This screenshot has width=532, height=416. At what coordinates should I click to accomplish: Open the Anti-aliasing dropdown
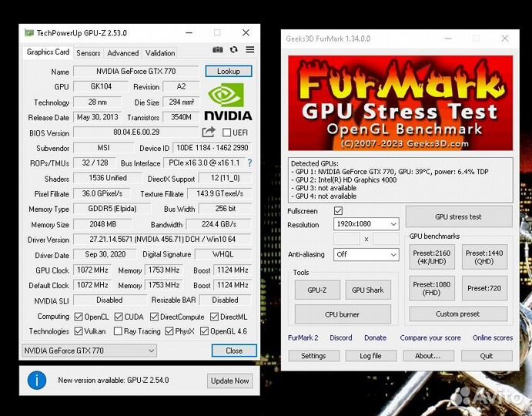366,254
